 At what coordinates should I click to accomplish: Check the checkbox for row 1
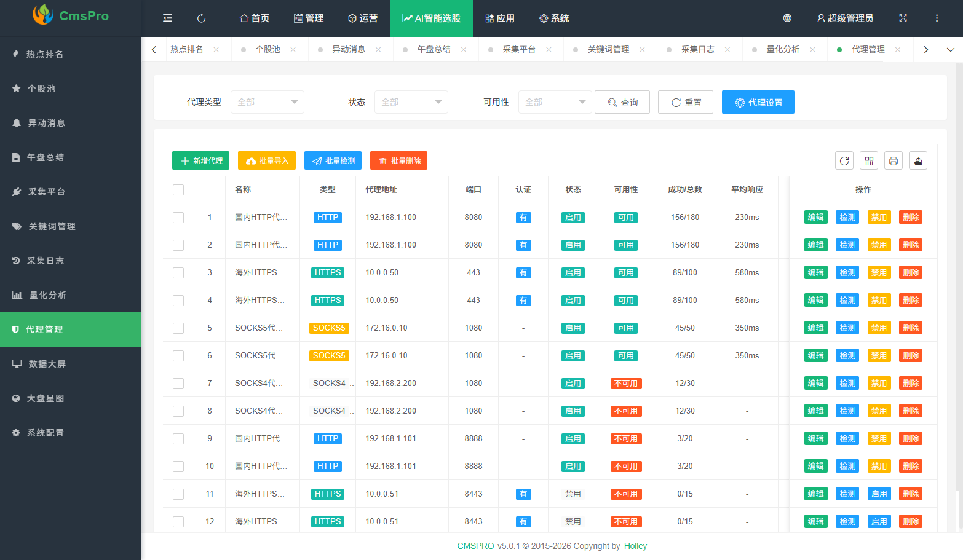pyautogui.click(x=178, y=218)
